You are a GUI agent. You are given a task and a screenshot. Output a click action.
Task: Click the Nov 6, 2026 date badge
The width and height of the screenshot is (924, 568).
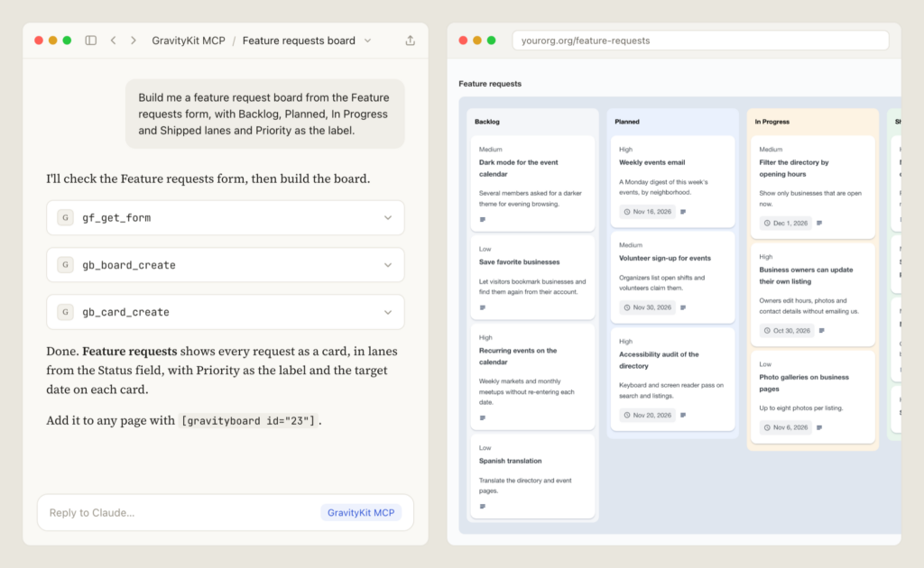pos(785,428)
